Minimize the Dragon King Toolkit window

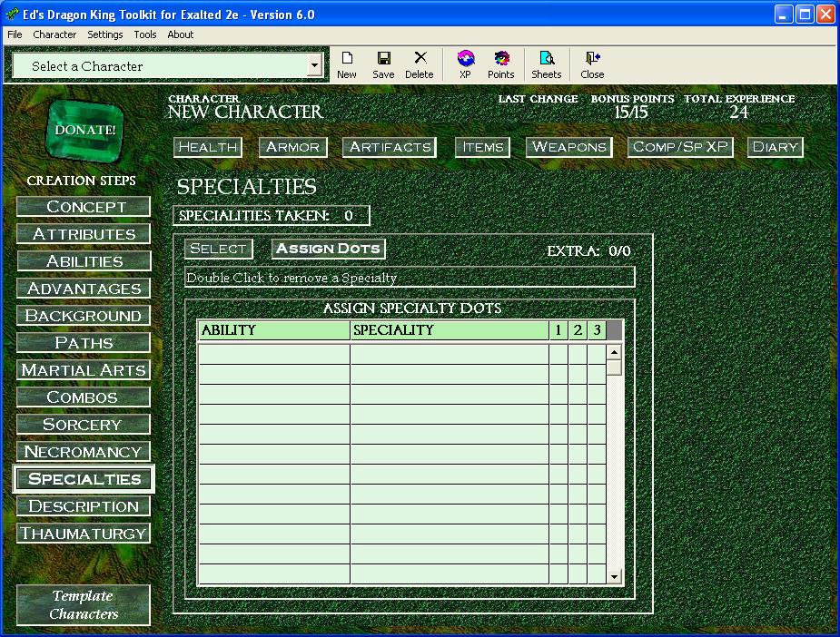[x=783, y=14]
